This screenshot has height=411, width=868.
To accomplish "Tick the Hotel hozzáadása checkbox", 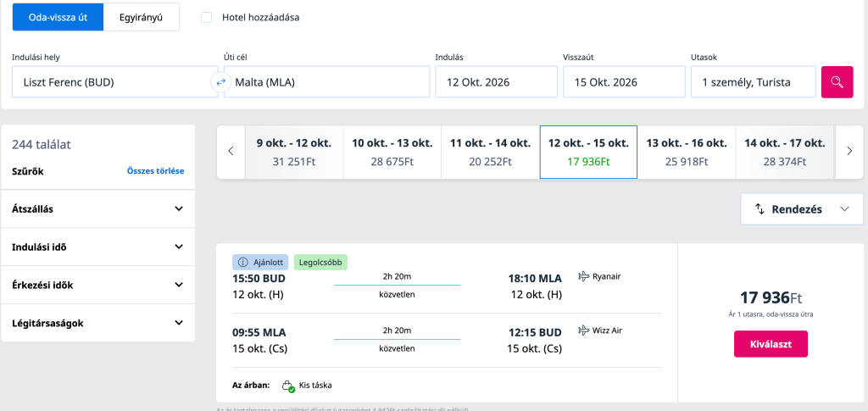I will [x=207, y=17].
